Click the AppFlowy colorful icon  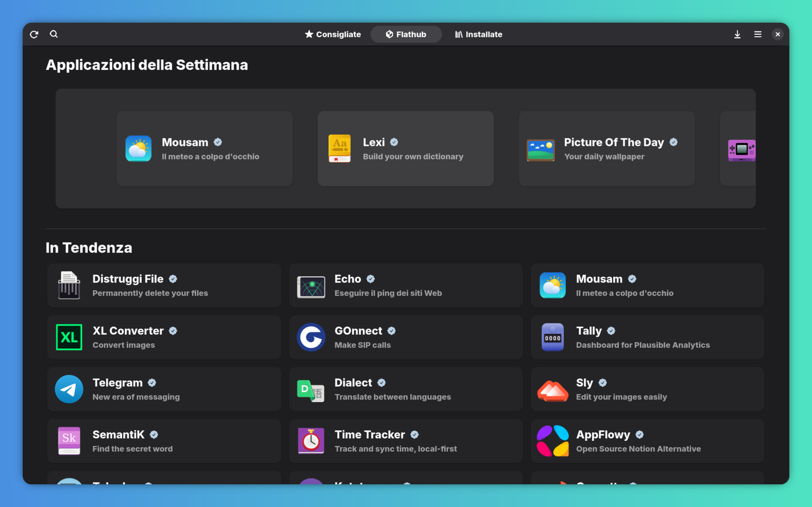tap(553, 441)
